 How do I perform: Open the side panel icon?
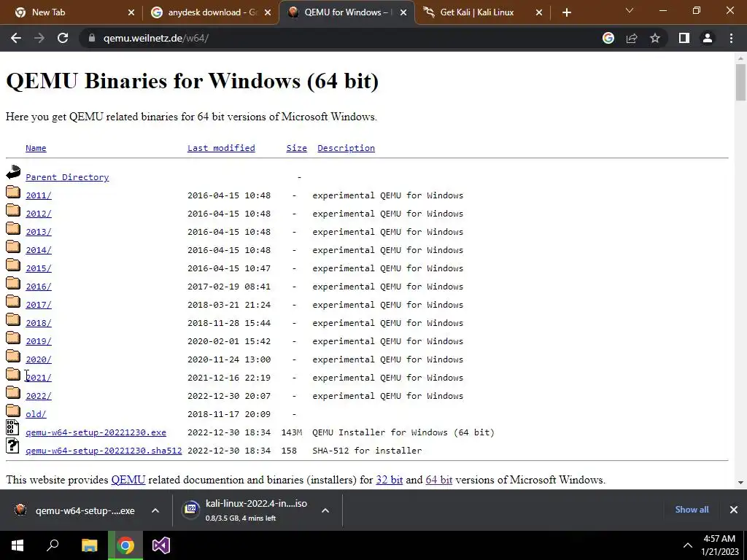(x=684, y=38)
